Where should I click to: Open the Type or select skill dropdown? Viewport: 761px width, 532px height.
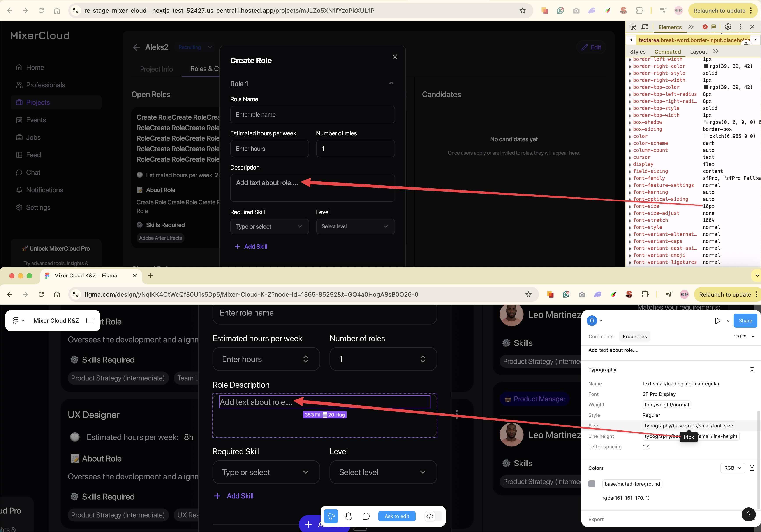[x=269, y=227]
